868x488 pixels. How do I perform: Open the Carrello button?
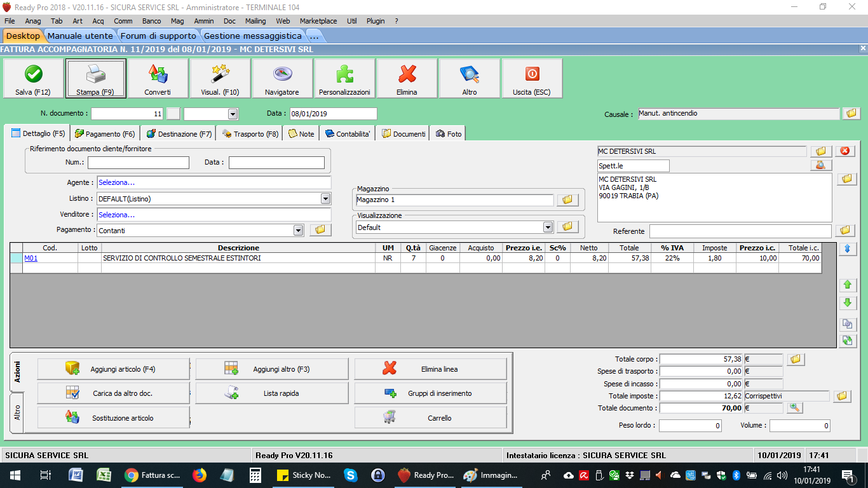431,417
